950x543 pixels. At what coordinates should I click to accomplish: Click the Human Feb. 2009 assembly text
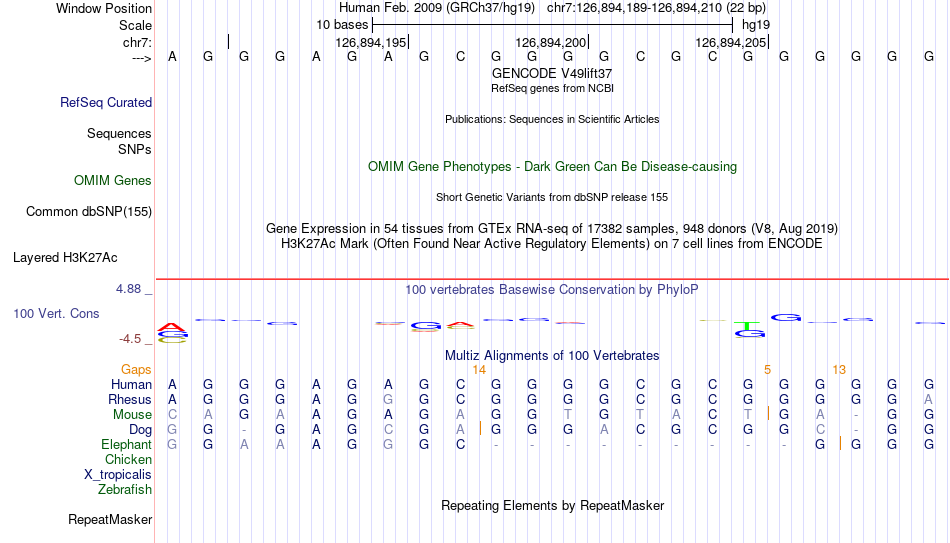pyautogui.click(x=437, y=8)
